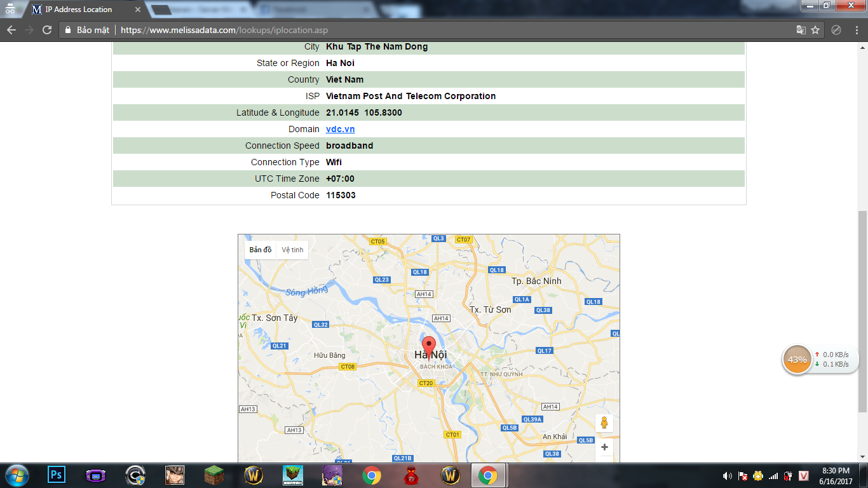Click the postal code 115303
The width and height of the screenshot is (868, 488).
tap(341, 195)
